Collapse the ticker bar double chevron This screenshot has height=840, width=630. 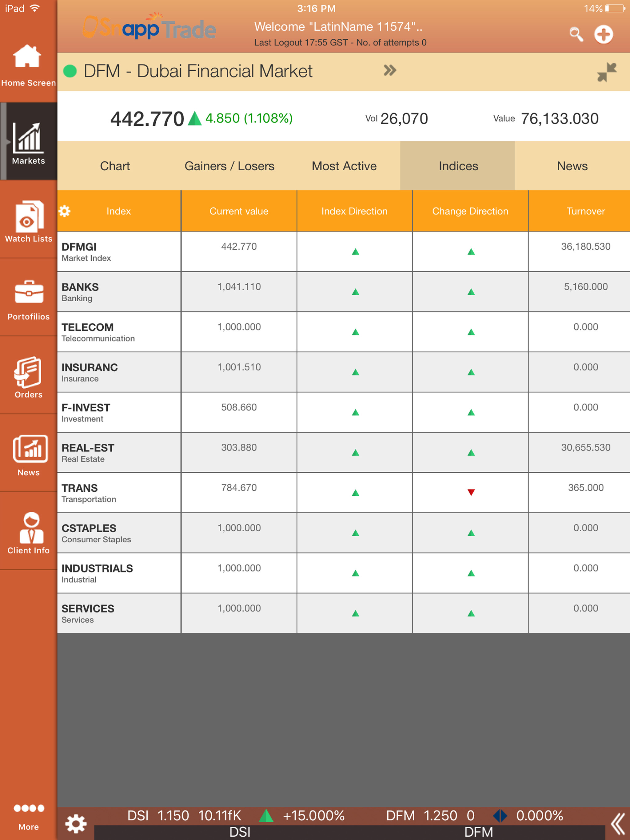[618, 824]
